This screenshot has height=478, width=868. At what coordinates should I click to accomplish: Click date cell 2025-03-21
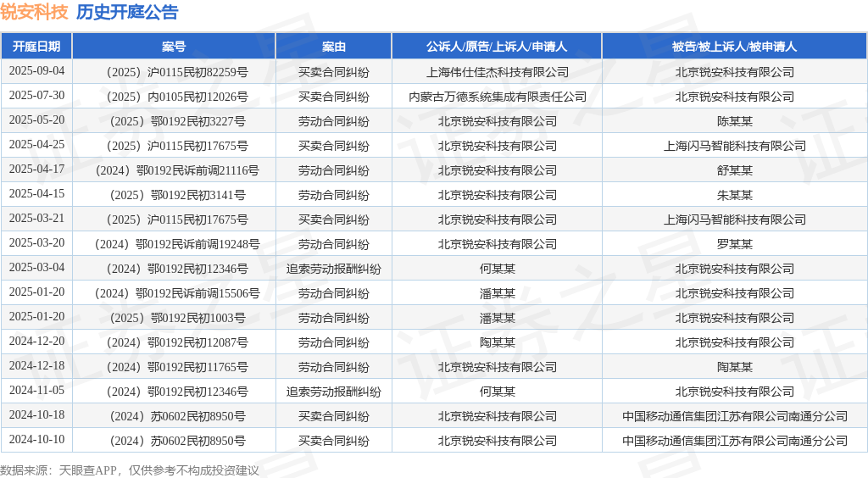[x=36, y=218]
